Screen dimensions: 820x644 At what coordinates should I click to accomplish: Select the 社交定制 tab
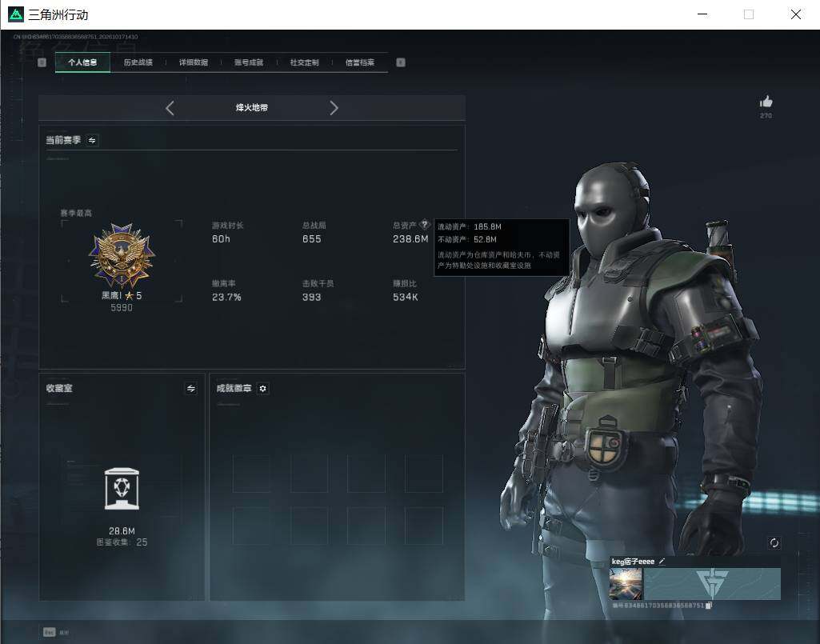point(304,62)
